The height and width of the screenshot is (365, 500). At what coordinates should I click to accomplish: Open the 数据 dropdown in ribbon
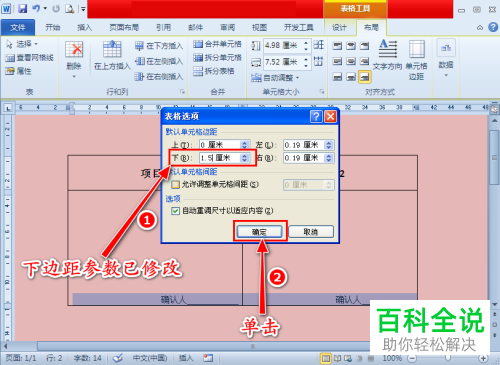tap(446, 58)
